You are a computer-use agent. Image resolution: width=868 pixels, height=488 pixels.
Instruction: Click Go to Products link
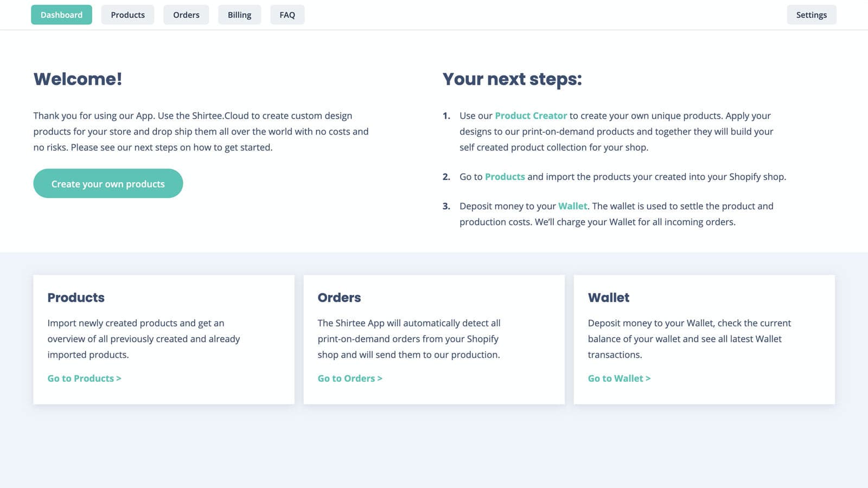[x=84, y=378]
